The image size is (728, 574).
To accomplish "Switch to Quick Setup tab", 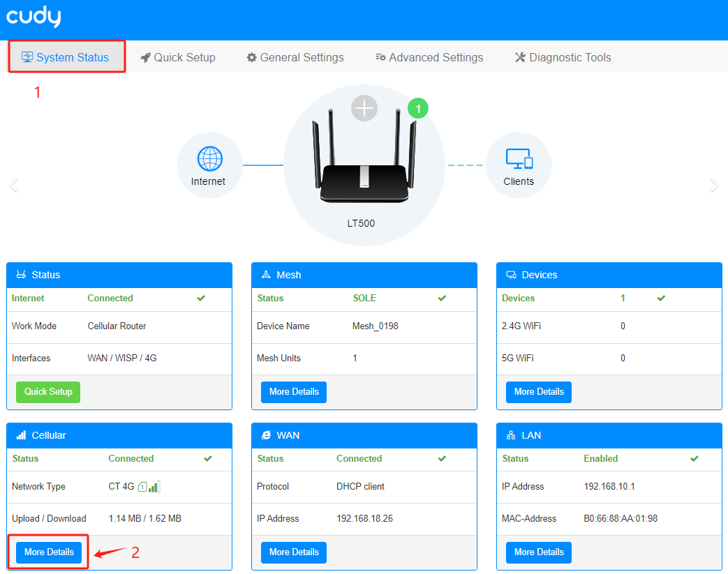I will [178, 57].
